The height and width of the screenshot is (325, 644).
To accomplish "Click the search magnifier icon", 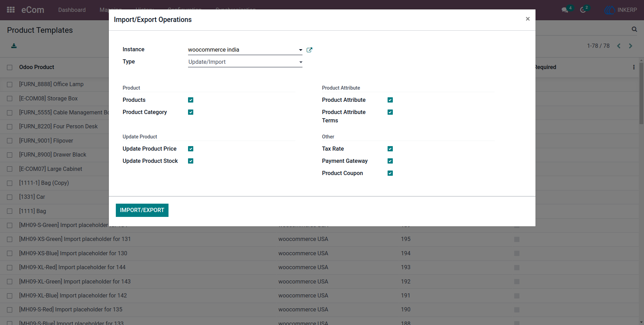I will point(634,29).
